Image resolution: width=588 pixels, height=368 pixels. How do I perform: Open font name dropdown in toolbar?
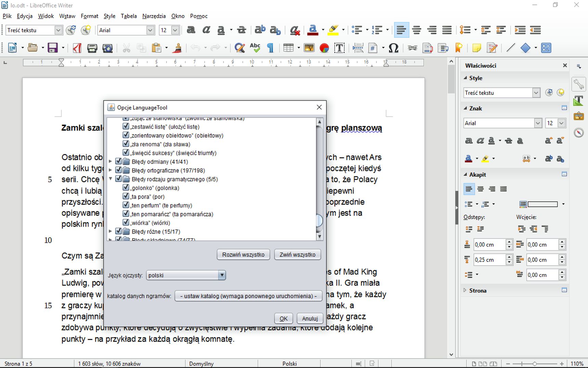click(150, 30)
